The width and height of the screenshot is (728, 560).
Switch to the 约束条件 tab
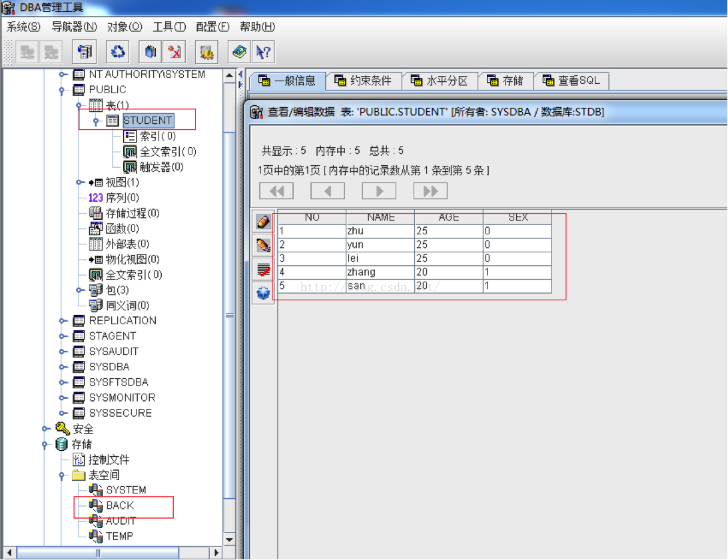(362, 81)
